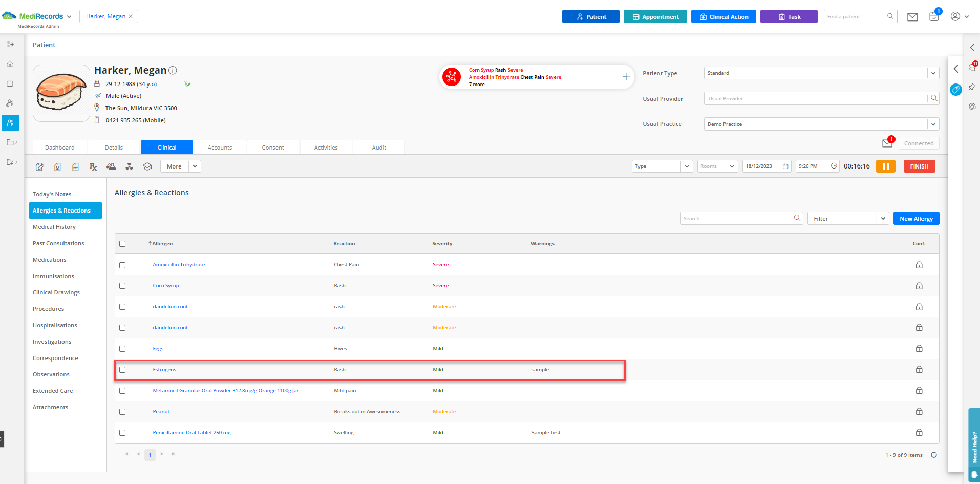Screen dimensions: 980x484
Task: Click the Clinical Action button
Action: pyautogui.click(x=723, y=16)
